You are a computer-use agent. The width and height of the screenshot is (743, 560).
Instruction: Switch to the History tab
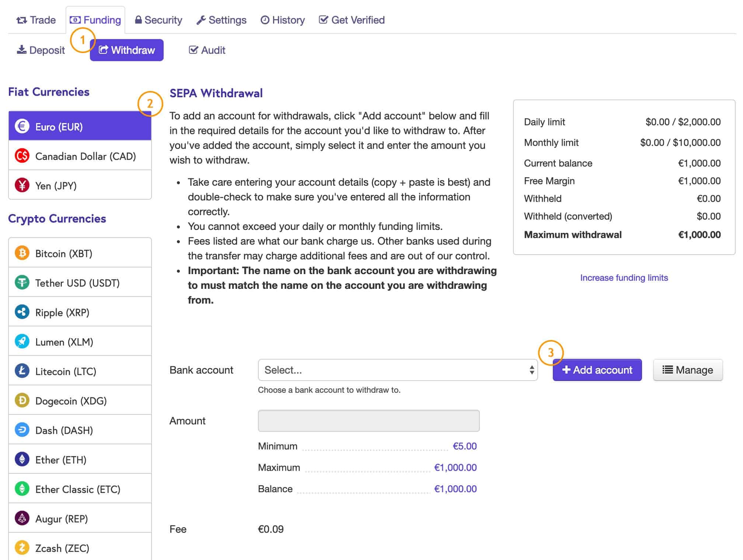pos(282,20)
